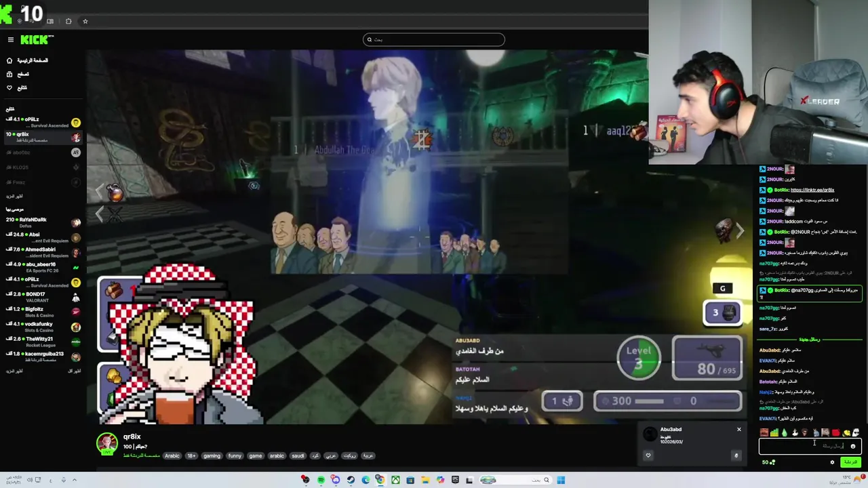This screenshot has width=868, height=488.
Task: Click RaYaNDaRk avatar thumbnail
Action: 76,222
